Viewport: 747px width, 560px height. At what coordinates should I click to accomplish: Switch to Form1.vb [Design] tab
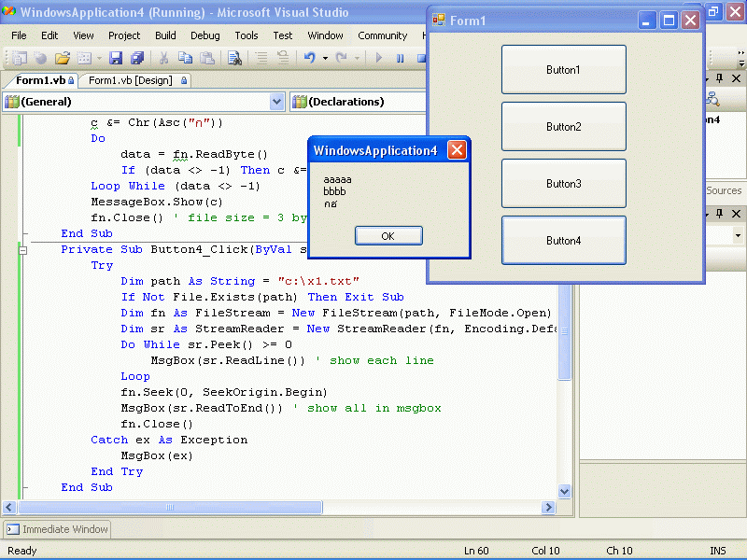[x=131, y=80]
